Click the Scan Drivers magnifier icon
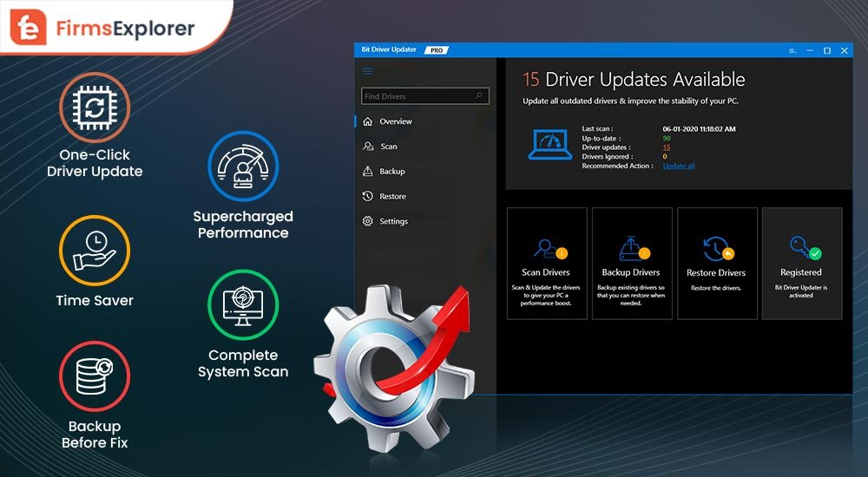The width and height of the screenshot is (868, 477). pos(550,249)
